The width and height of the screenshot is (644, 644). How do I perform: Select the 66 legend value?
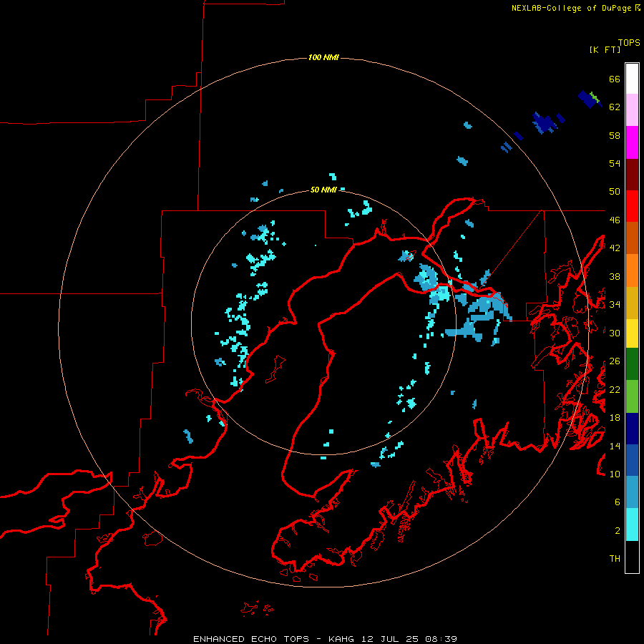(615, 79)
